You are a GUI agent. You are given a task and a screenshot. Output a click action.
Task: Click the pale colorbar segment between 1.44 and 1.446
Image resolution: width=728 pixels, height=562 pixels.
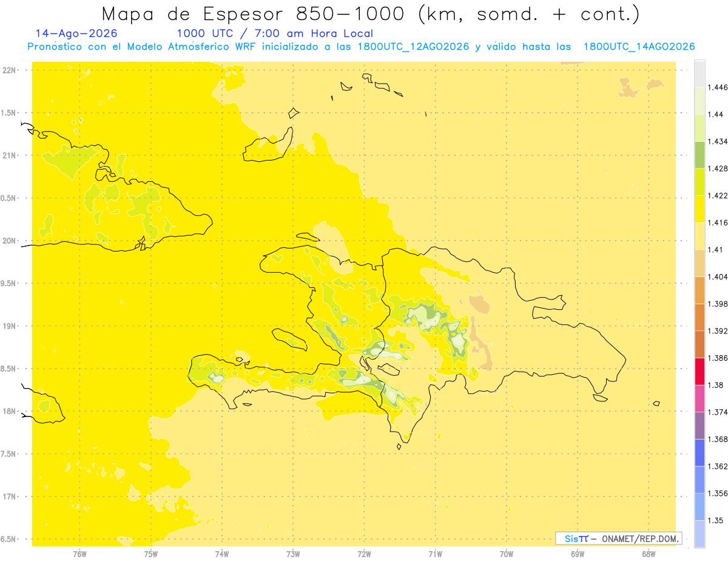tap(699, 101)
